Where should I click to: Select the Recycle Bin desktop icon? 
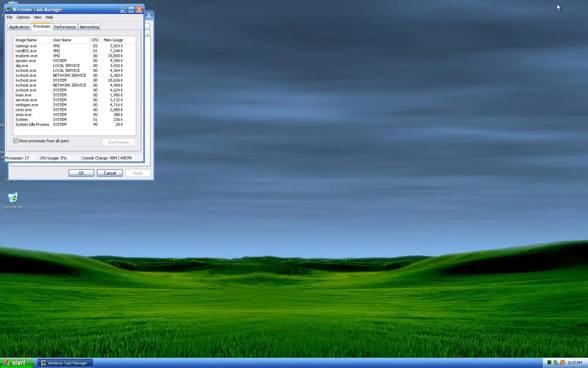[x=13, y=200]
